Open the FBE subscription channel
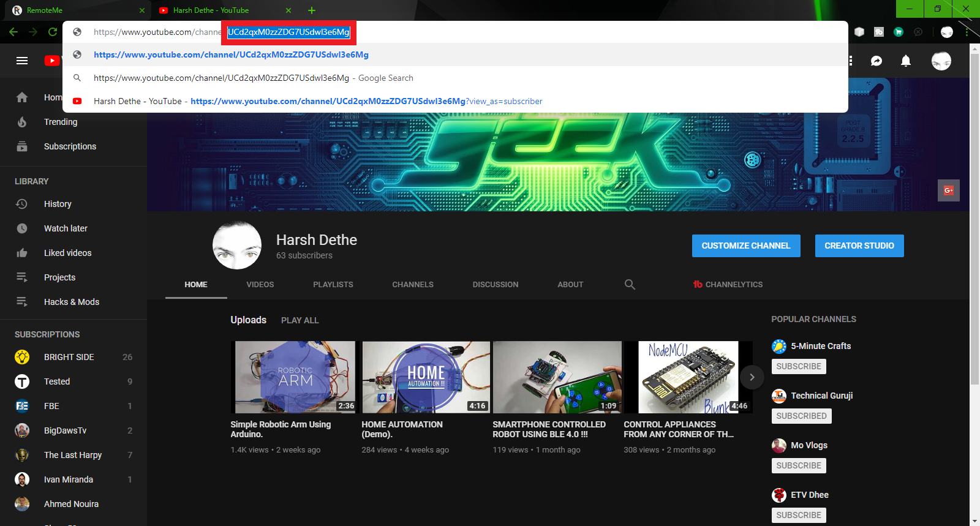The image size is (980, 526). point(73,406)
